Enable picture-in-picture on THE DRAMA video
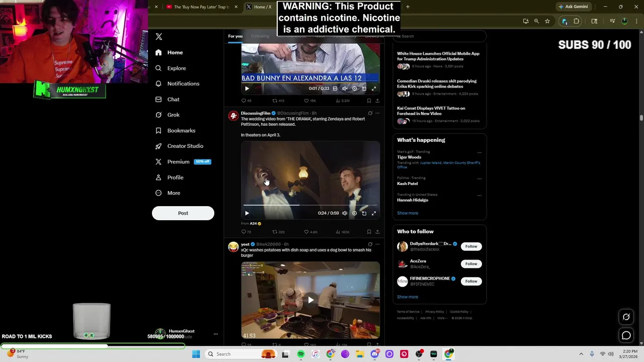 point(364,213)
